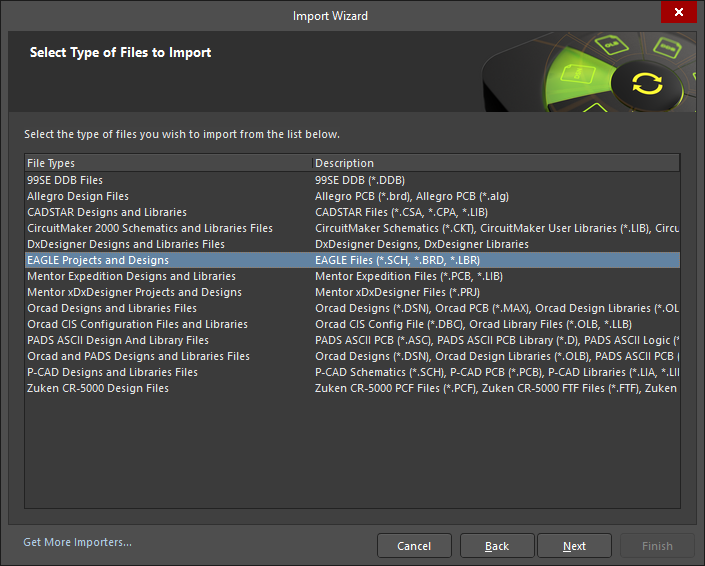This screenshot has height=566, width=705.
Task: Pick DxDesigner Designs and Libraries Files
Action: (352, 244)
